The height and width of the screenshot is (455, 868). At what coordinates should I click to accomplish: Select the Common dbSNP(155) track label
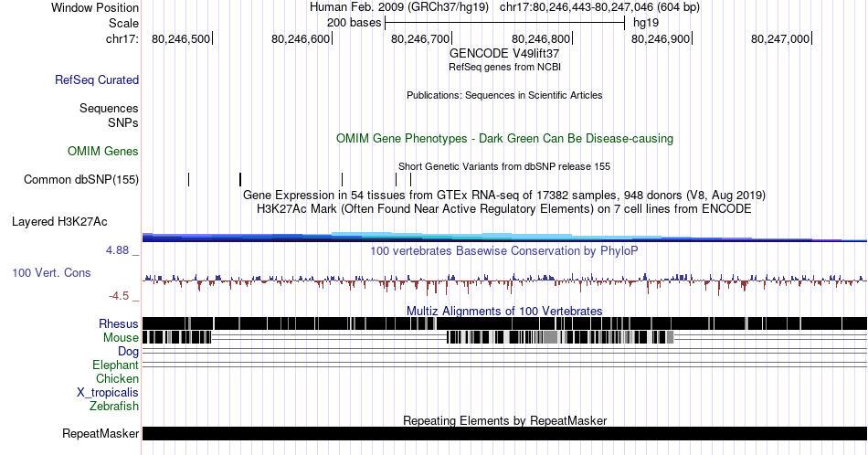pyautogui.click(x=81, y=179)
